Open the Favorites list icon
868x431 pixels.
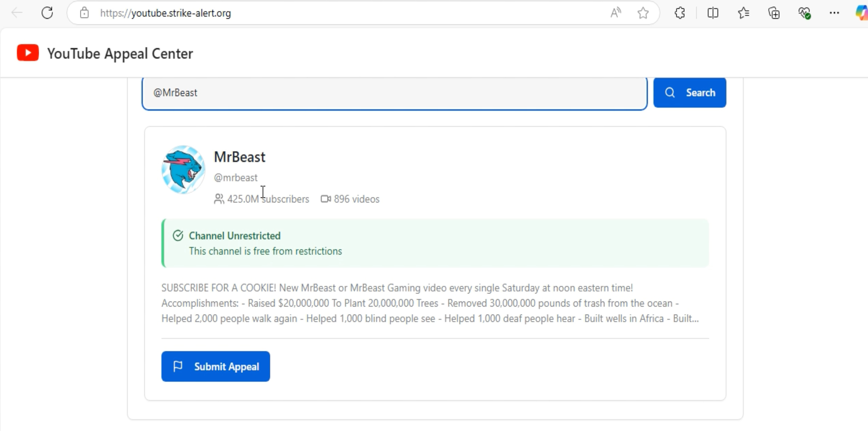743,13
